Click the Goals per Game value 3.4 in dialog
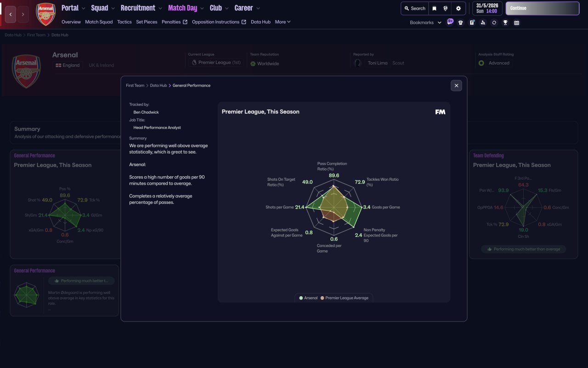 [367, 207]
